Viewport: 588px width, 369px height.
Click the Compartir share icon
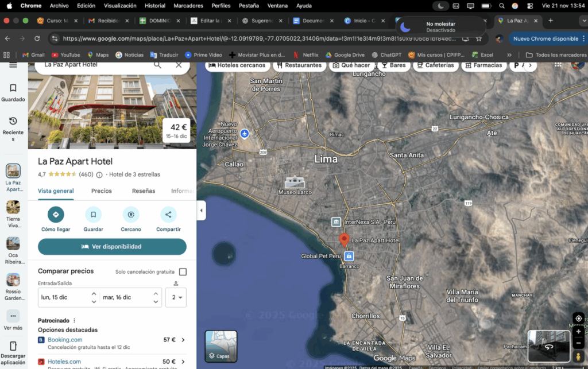168,215
